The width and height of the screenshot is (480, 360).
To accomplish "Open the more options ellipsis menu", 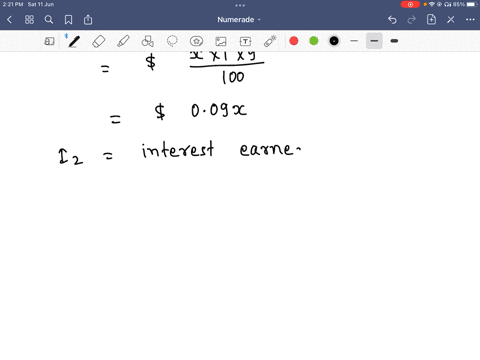I will [x=470, y=20].
